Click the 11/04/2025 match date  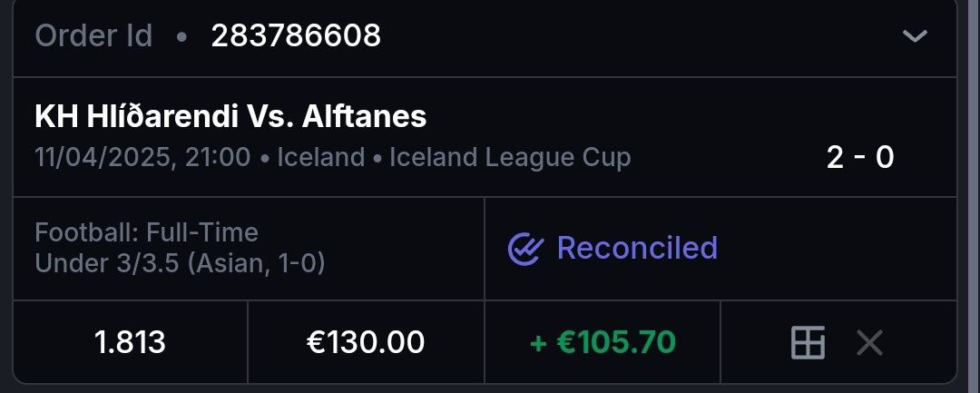(x=104, y=158)
